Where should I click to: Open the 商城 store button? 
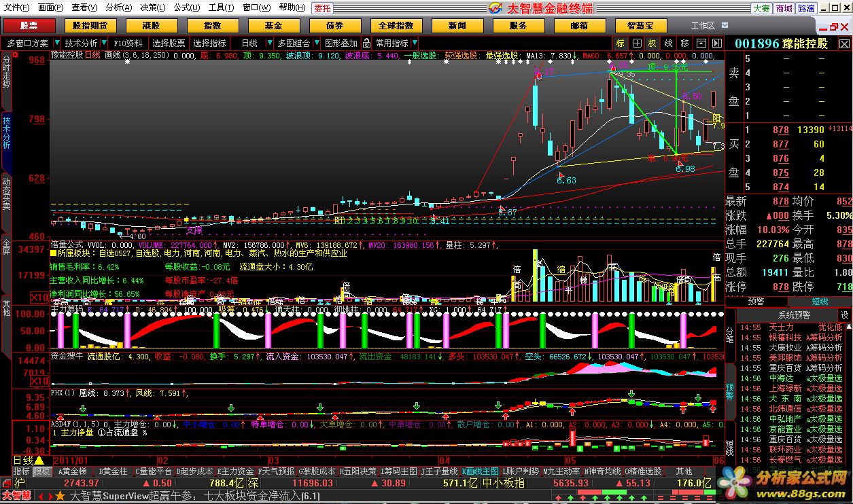pyautogui.click(x=784, y=8)
